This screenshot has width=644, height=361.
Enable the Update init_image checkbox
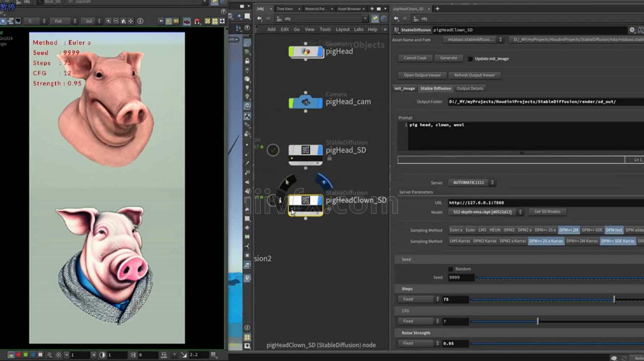click(x=470, y=59)
